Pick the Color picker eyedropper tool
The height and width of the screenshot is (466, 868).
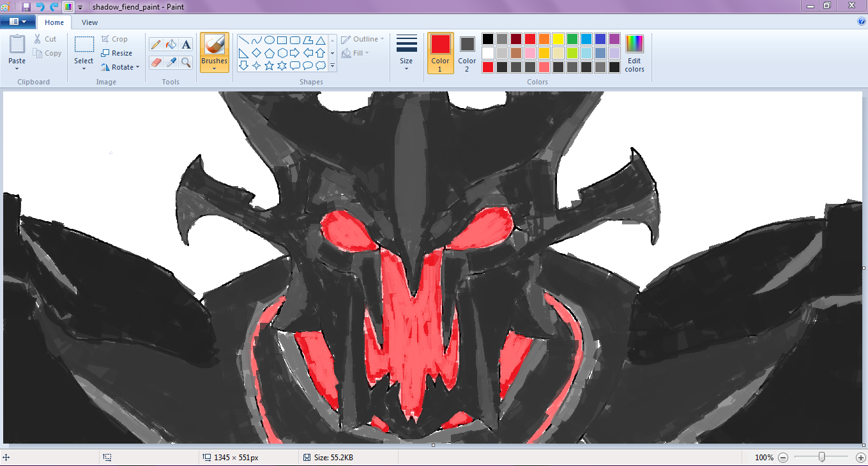(x=171, y=62)
